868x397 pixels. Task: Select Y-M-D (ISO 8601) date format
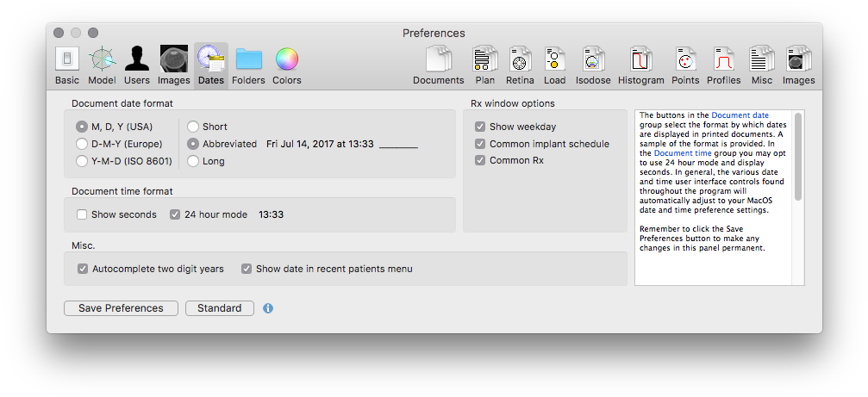[124, 161]
